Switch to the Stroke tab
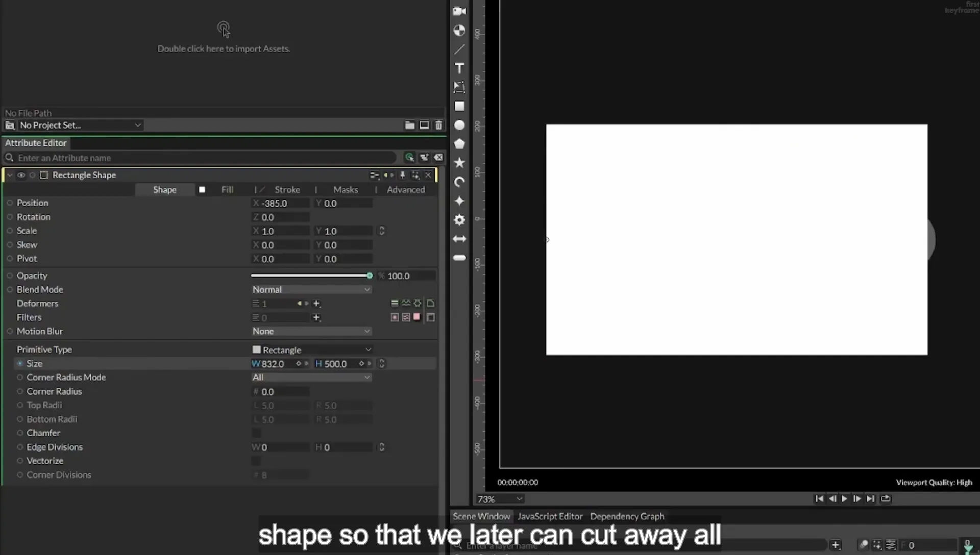 pos(287,190)
